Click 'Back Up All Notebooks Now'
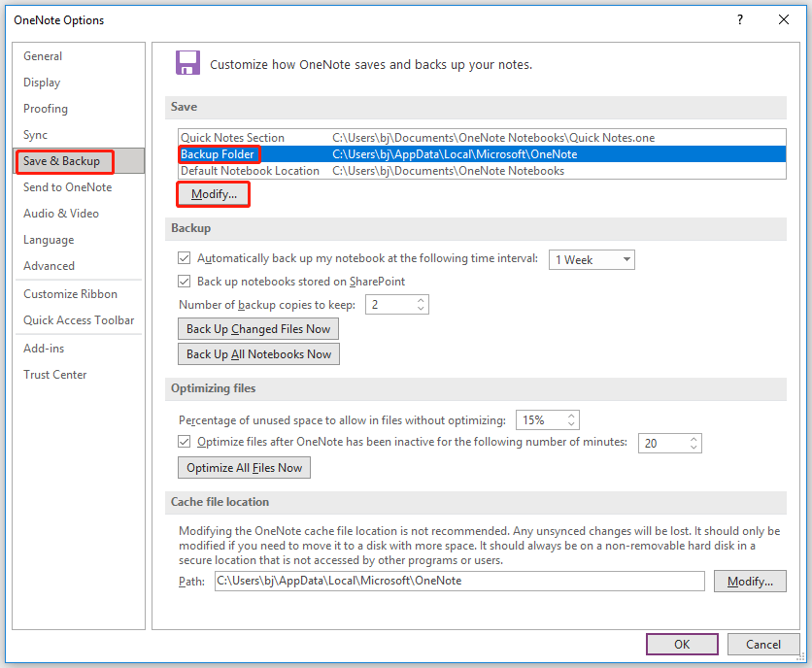This screenshot has width=812, height=668. (x=257, y=353)
